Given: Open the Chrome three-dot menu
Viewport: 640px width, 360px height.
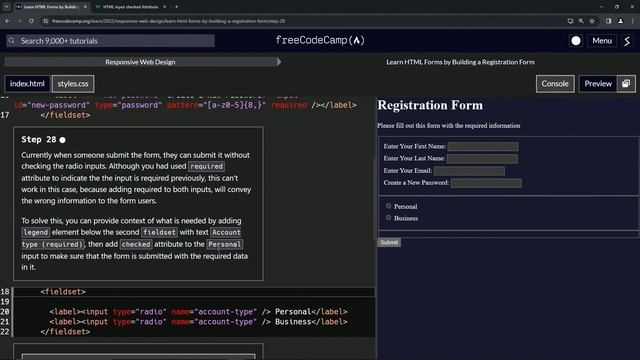Looking at the screenshot, I should point(632,21).
